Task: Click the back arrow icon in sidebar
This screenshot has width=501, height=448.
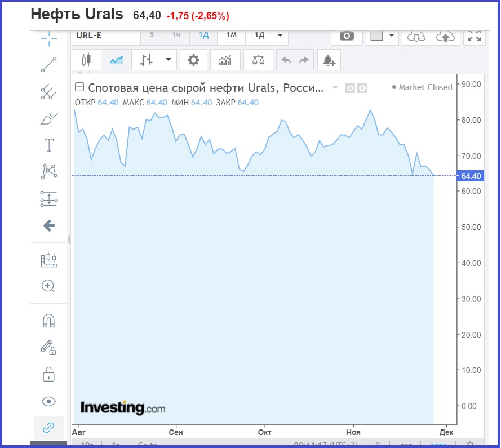Action: coord(49,225)
